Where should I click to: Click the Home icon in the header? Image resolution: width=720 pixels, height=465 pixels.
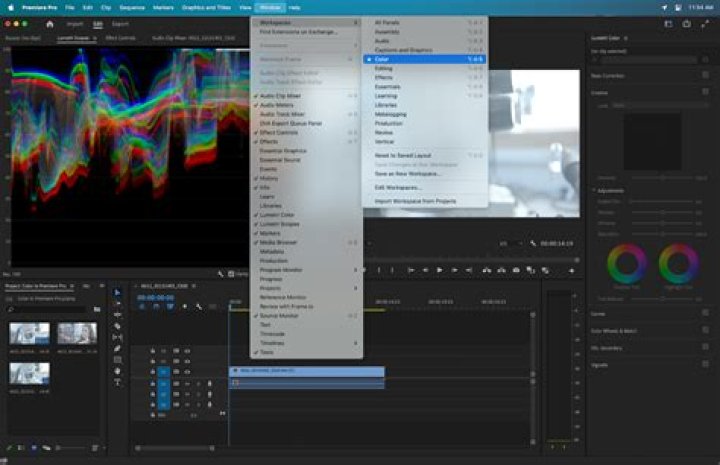pyautogui.click(x=49, y=23)
